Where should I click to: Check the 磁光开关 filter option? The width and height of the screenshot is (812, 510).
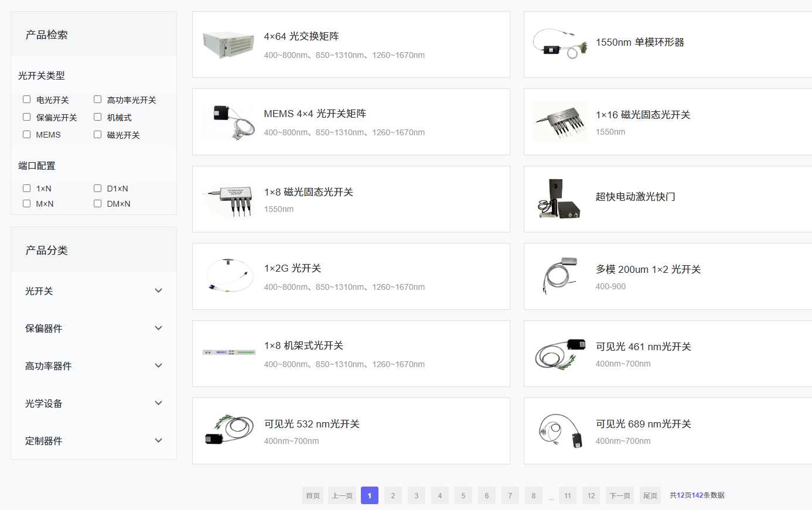pos(97,134)
